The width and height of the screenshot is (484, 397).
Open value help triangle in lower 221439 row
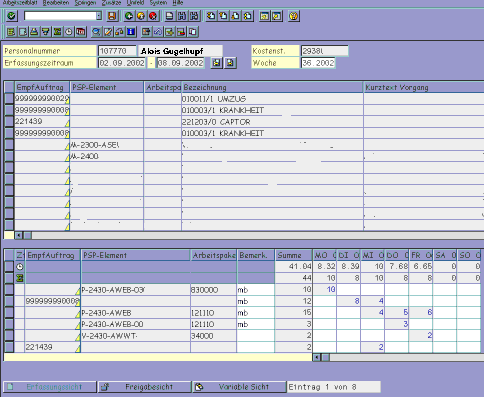[x=78, y=349]
